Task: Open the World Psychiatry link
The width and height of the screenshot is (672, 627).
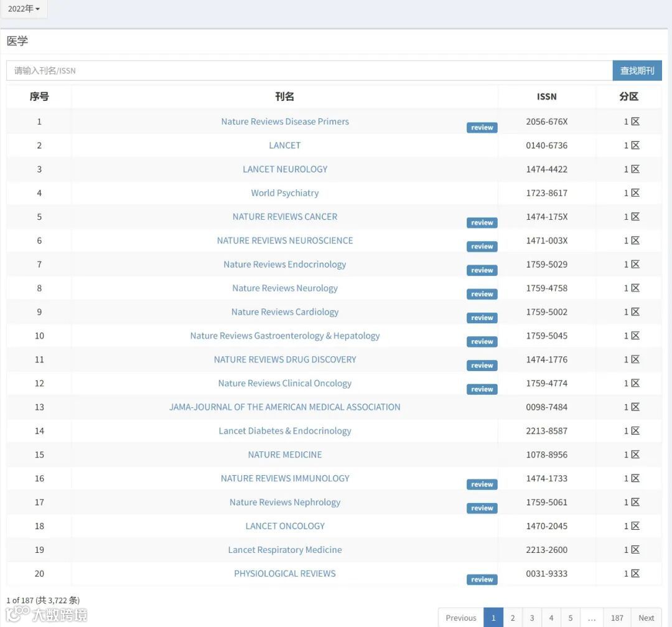Action: coord(284,193)
